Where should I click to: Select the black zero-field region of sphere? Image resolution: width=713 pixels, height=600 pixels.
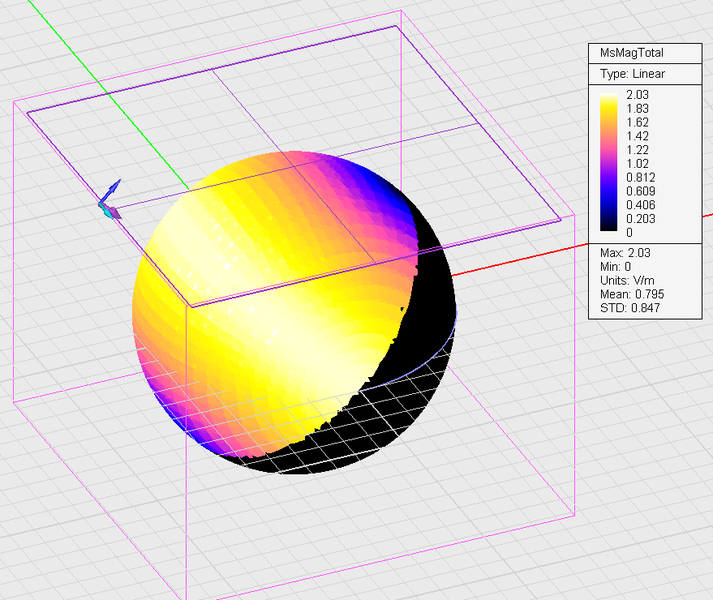pyautogui.click(x=435, y=290)
